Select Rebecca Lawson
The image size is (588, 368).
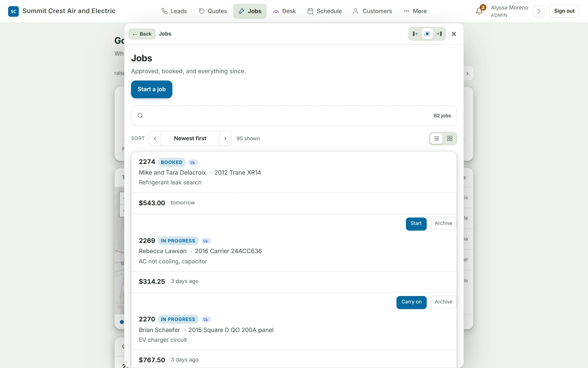[x=163, y=251]
